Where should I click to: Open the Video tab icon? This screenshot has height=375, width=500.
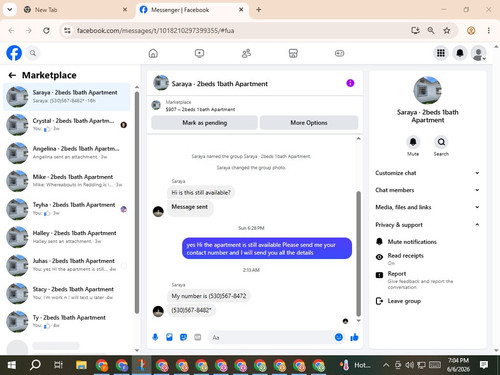pos(199,53)
